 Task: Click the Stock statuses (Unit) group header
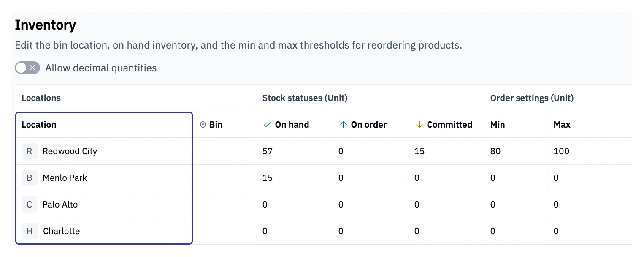[305, 98]
